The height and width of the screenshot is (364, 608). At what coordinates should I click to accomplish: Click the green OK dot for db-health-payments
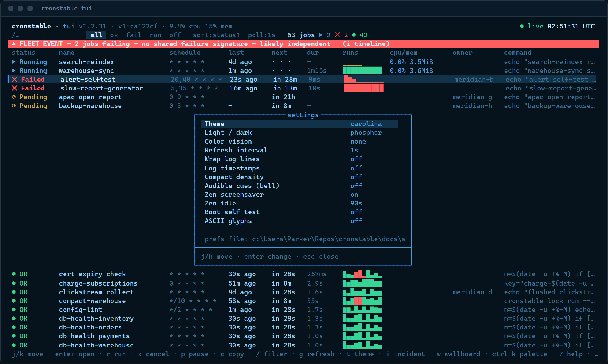pos(14,336)
